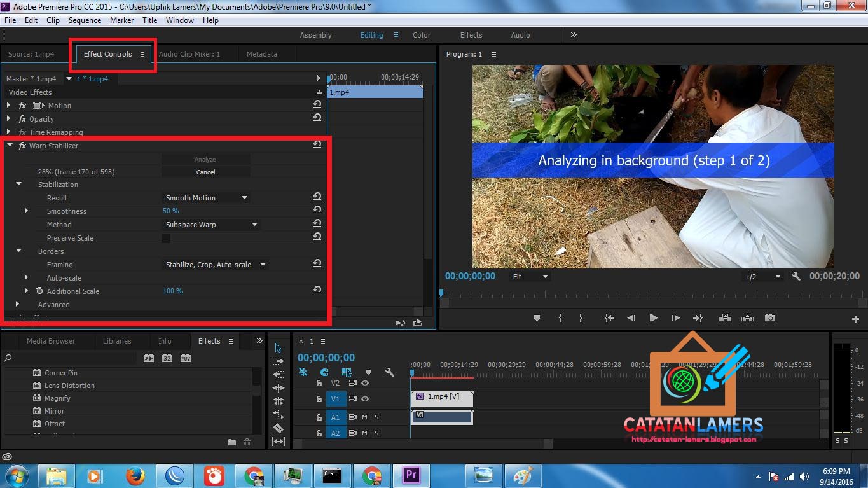Screen dimensions: 868x488
Task: Select the Razor tool
Action: tap(278, 428)
